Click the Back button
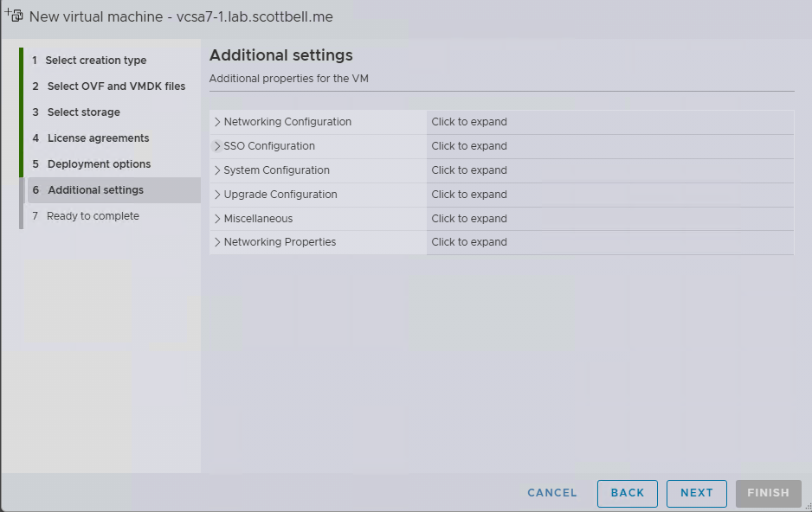Screen dimensions: 812x512 click(x=627, y=493)
